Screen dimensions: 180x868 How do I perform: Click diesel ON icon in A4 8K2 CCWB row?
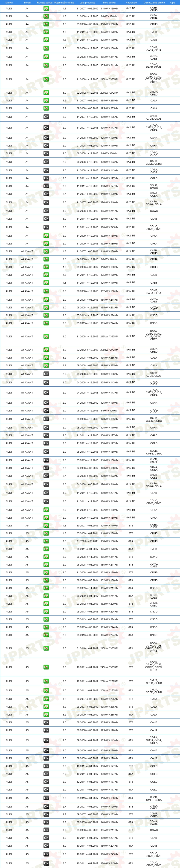[46, 211]
